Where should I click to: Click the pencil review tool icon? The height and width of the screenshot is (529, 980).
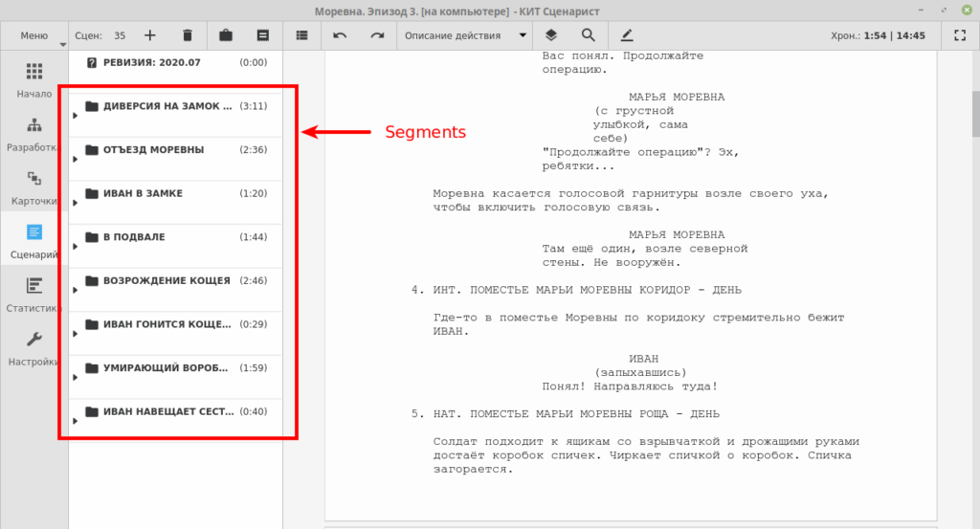click(x=626, y=35)
